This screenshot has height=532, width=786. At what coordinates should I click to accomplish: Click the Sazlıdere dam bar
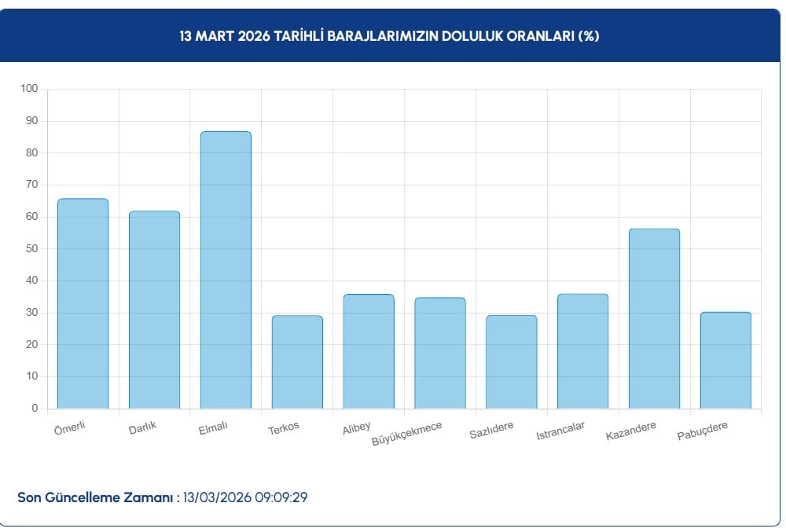tap(510, 358)
